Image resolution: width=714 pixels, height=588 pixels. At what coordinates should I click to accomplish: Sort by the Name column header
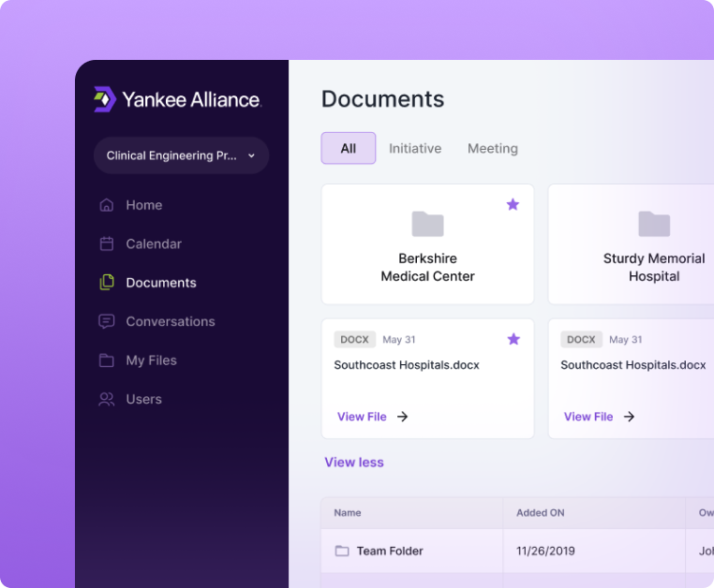pyautogui.click(x=348, y=513)
